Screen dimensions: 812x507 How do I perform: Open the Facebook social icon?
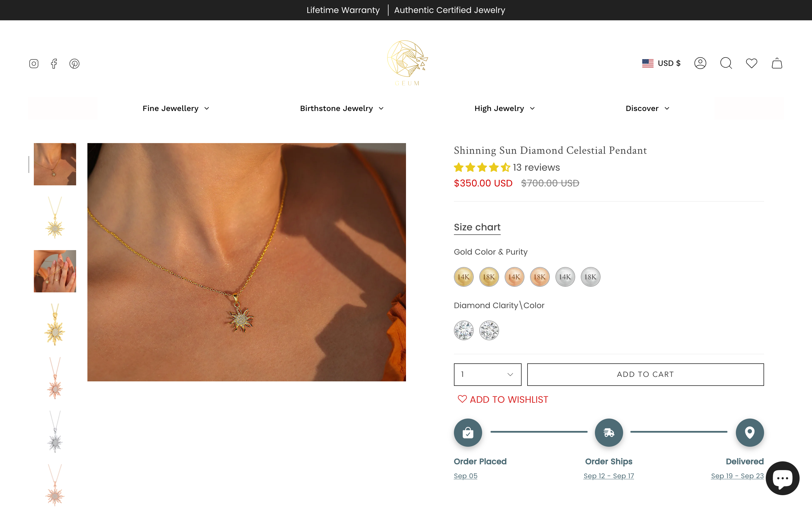[54, 63]
